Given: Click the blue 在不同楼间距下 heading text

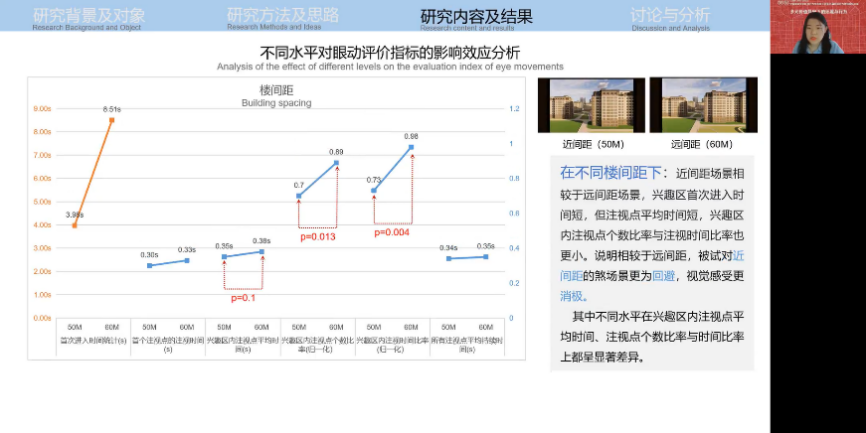Looking at the screenshot, I should click(x=609, y=173).
